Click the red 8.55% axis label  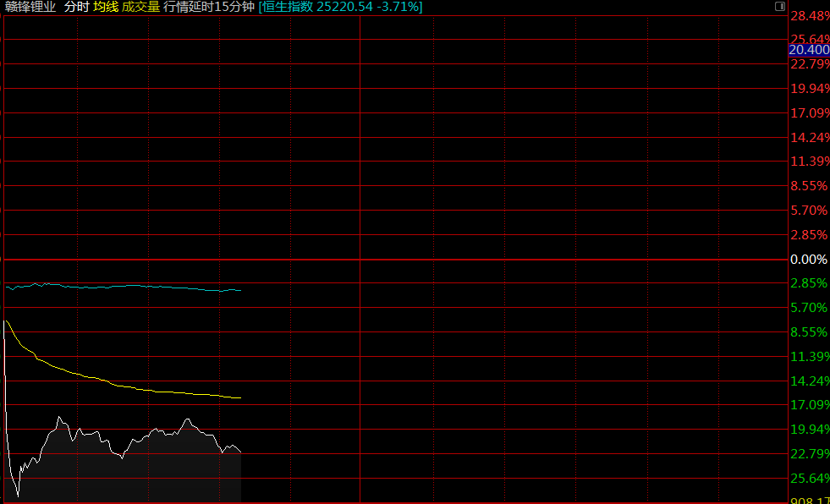pos(809,186)
